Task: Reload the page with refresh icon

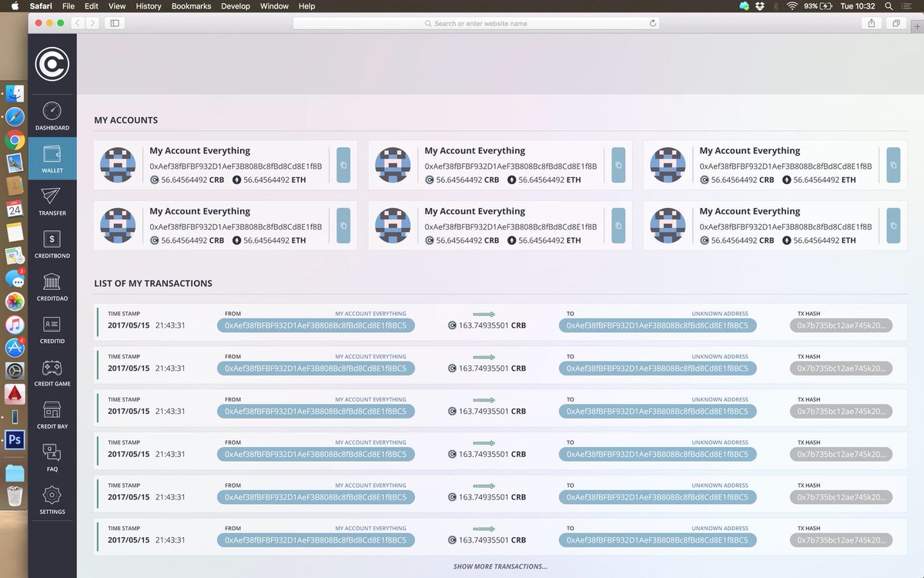Action: pyautogui.click(x=653, y=23)
